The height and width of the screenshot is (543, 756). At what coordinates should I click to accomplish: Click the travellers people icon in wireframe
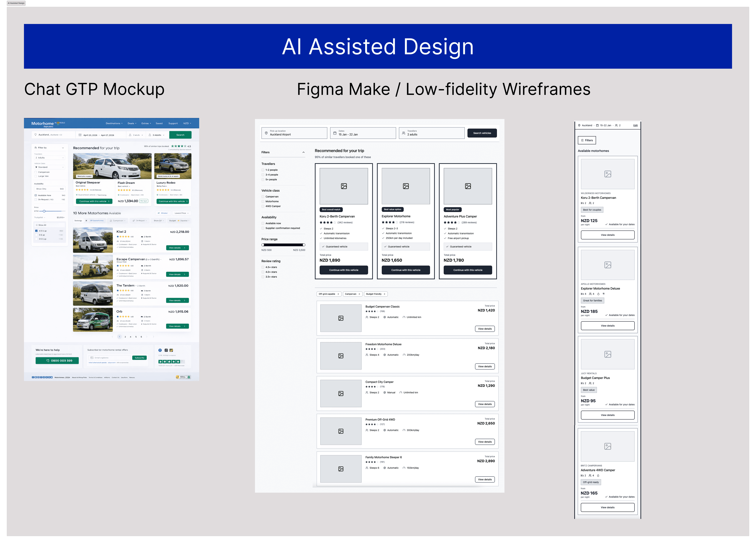point(403,133)
